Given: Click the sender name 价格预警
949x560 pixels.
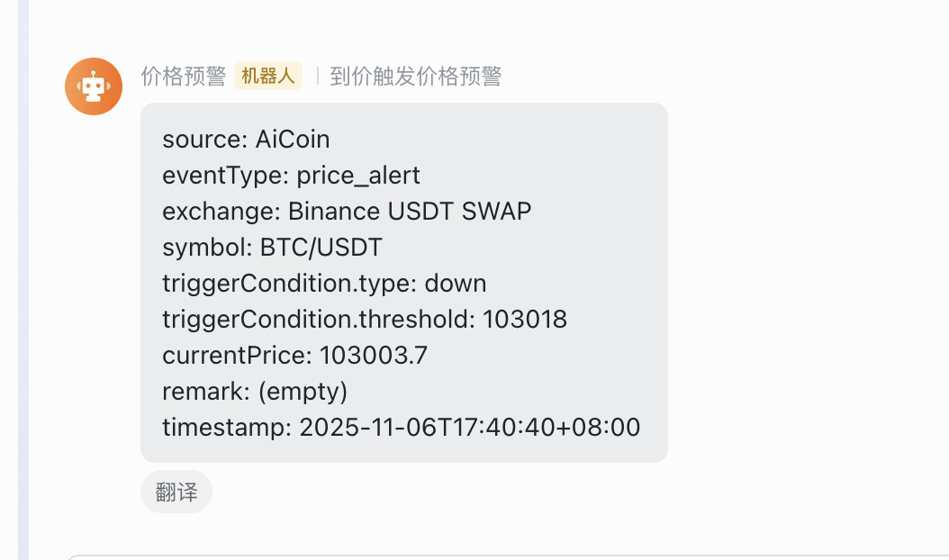Looking at the screenshot, I should coord(183,77).
